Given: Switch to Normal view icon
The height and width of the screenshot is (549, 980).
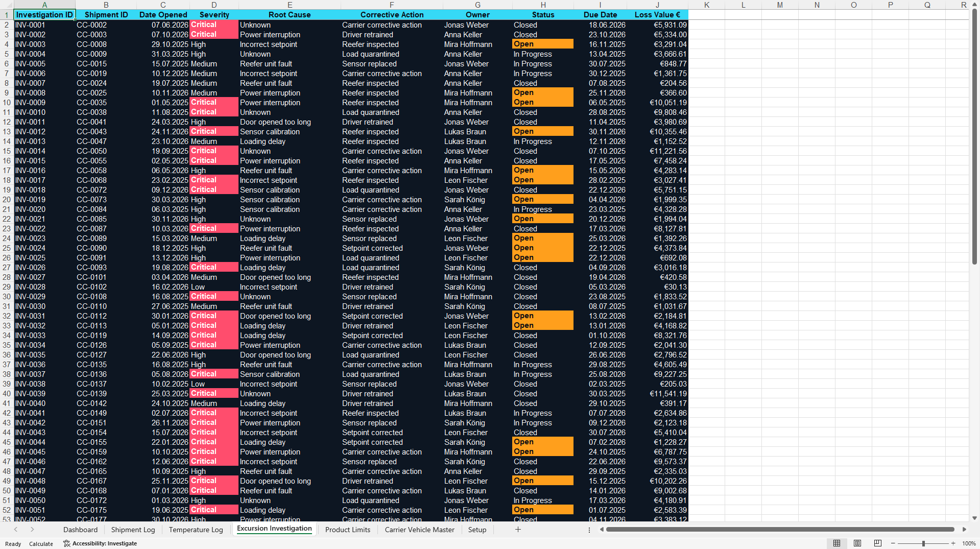Looking at the screenshot, I should 836,543.
